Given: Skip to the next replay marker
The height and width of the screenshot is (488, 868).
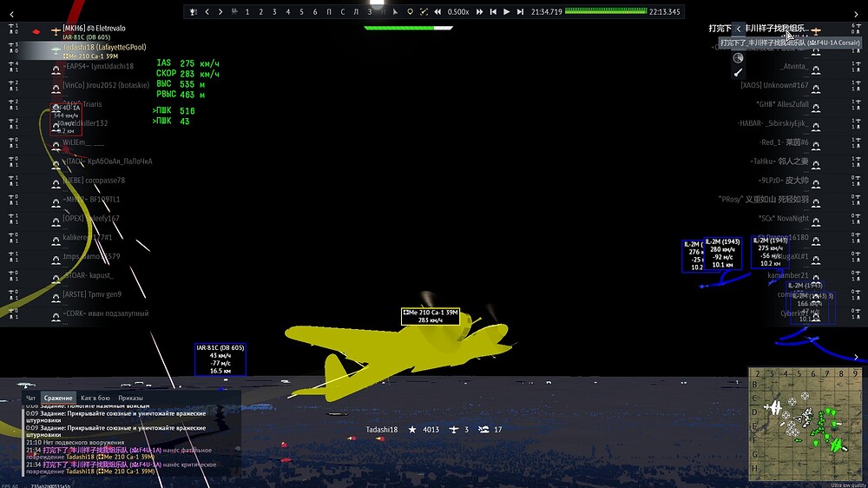Looking at the screenshot, I should point(520,11).
